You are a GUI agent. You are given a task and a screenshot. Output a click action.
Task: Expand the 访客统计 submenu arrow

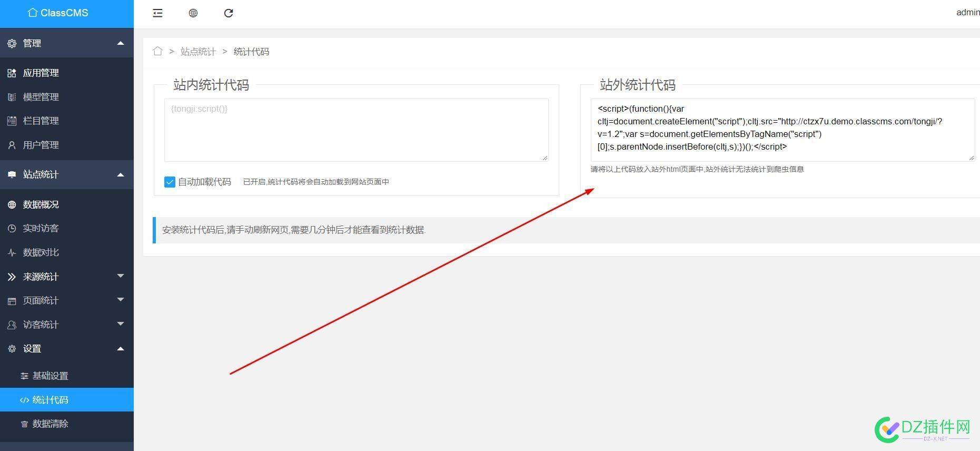(x=121, y=323)
